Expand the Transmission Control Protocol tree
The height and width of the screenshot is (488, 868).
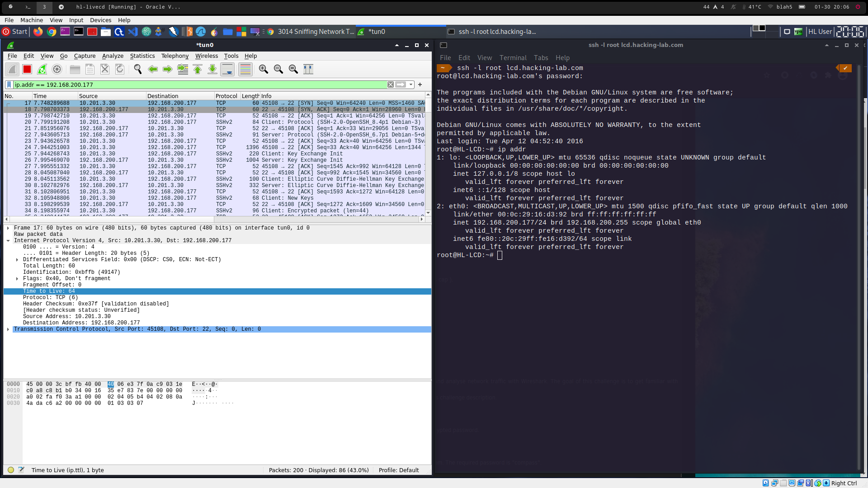click(8, 329)
